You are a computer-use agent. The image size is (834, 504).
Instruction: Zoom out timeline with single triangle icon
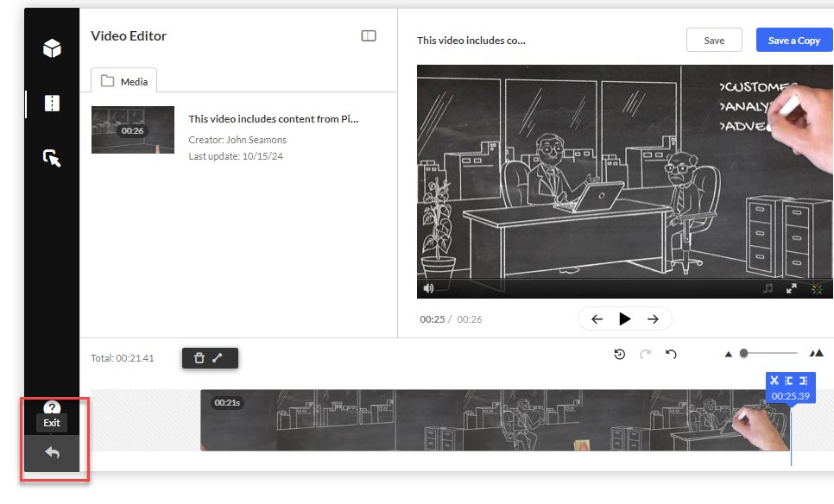[728, 354]
